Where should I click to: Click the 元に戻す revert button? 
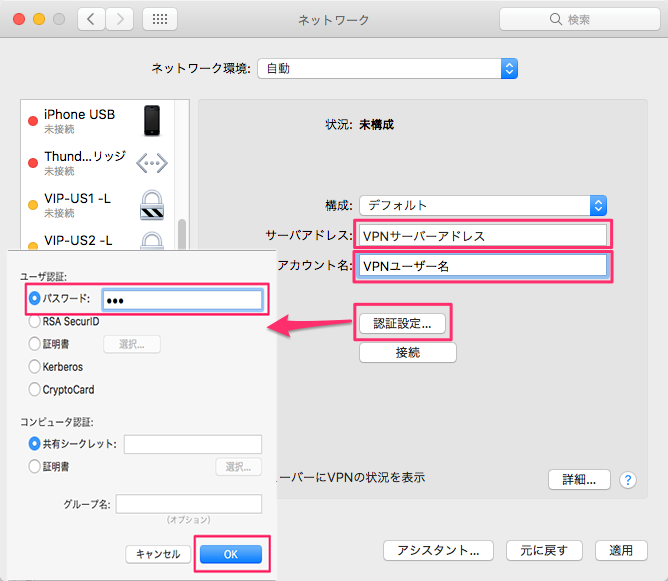[x=544, y=550]
